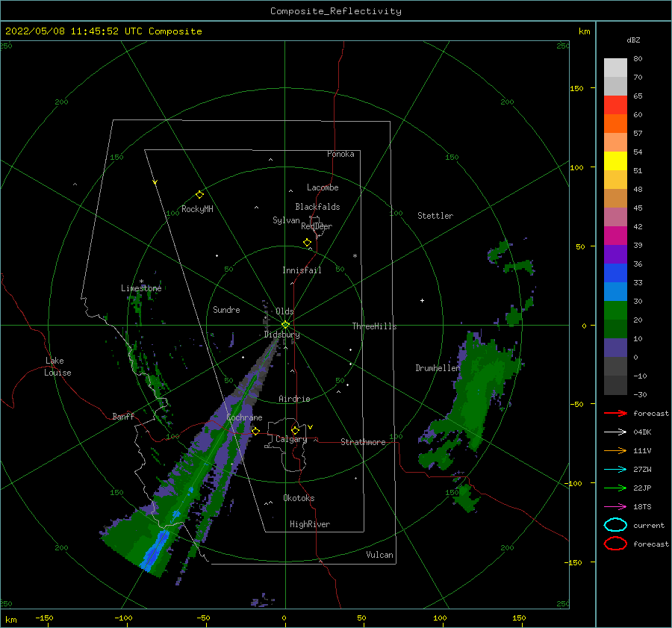Click the ThreeHills label

coord(375,326)
